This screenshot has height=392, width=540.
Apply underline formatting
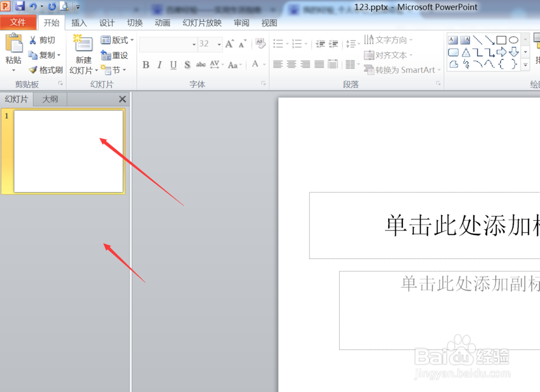tap(172, 65)
